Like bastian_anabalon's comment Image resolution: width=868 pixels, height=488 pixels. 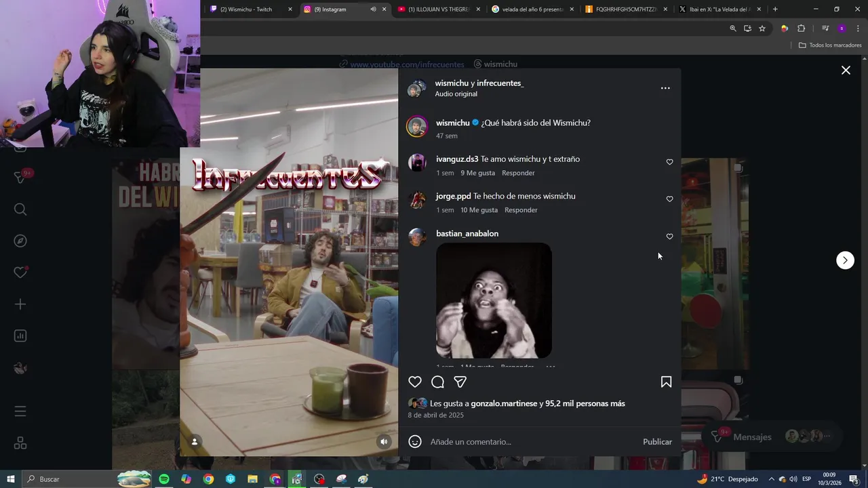669,236
